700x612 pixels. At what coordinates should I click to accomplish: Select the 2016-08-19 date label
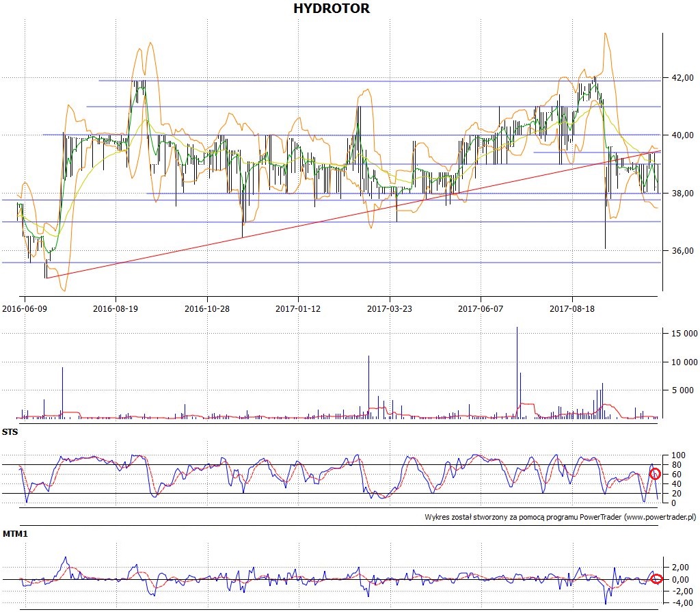[x=115, y=308]
